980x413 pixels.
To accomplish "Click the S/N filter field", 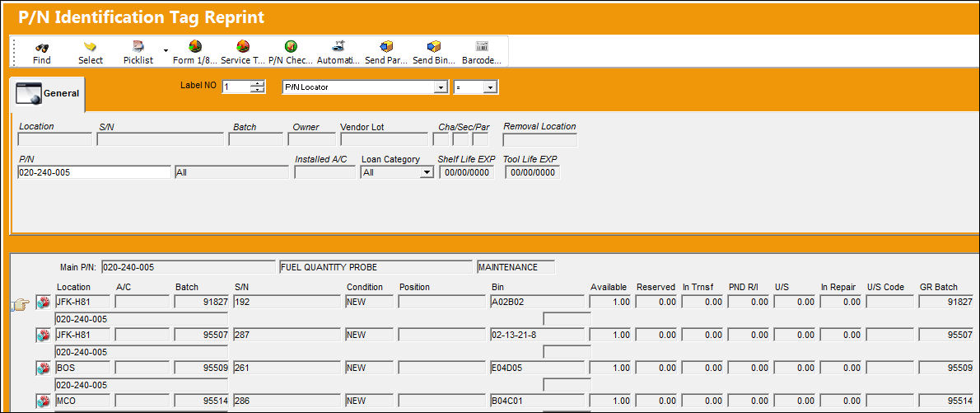I will (x=160, y=139).
